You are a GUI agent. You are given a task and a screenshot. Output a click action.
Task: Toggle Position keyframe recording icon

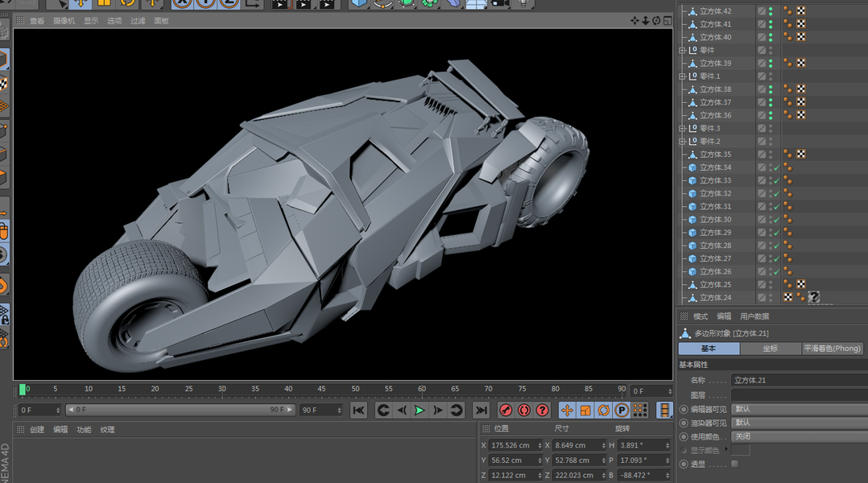pyautogui.click(x=566, y=410)
